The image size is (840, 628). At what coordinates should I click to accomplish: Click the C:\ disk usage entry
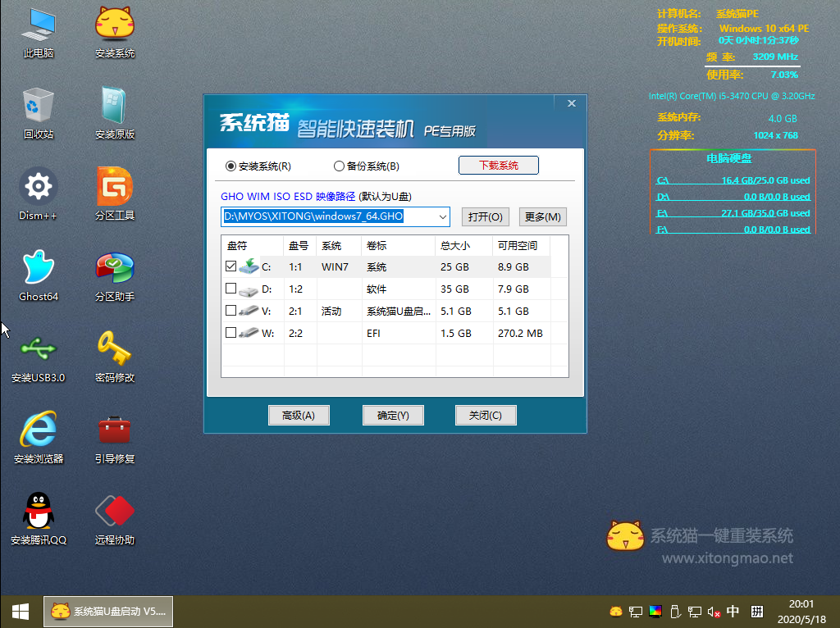pos(733,180)
